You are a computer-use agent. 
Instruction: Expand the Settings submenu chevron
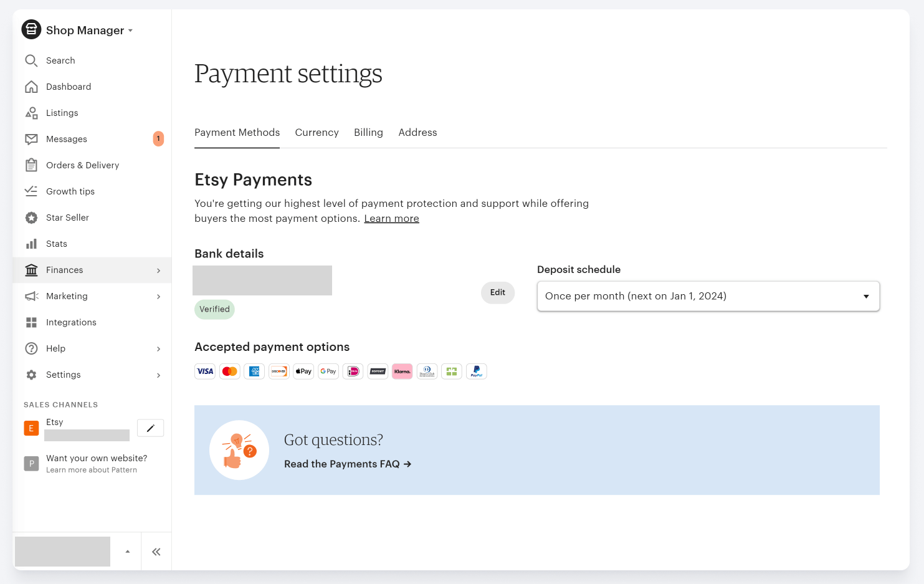tap(158, 375)
